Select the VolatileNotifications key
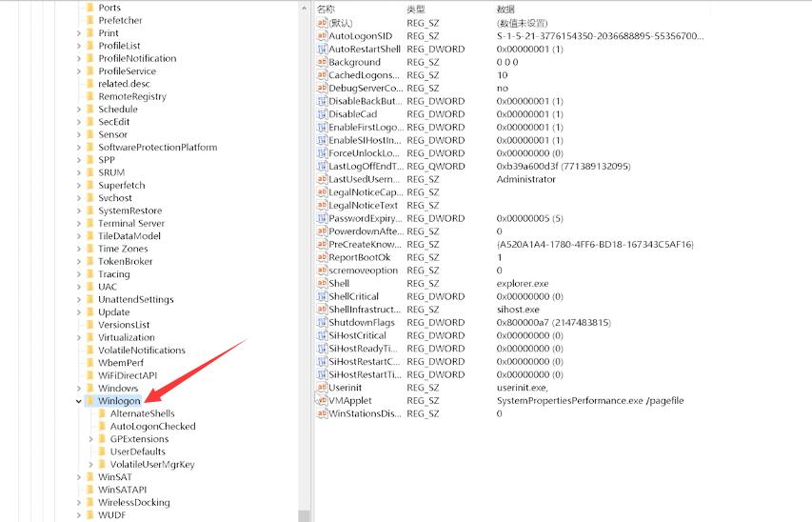Image resolution: width=812 pixels, height=522 pixels. 142,350
